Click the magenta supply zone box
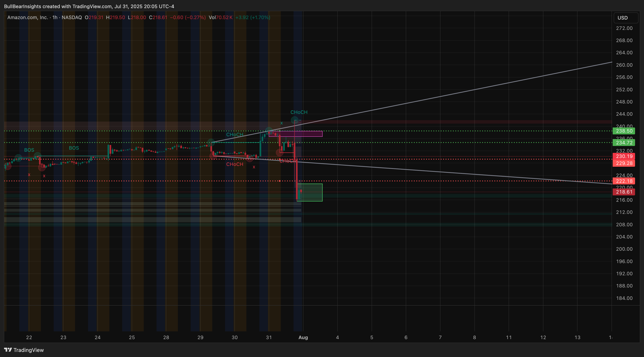 coord(296,134)
